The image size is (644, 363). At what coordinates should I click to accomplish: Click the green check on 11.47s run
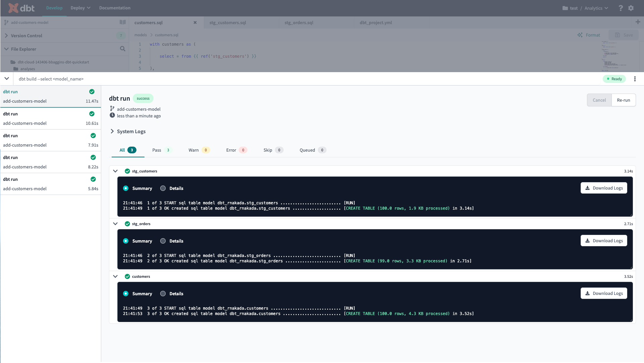92,92
